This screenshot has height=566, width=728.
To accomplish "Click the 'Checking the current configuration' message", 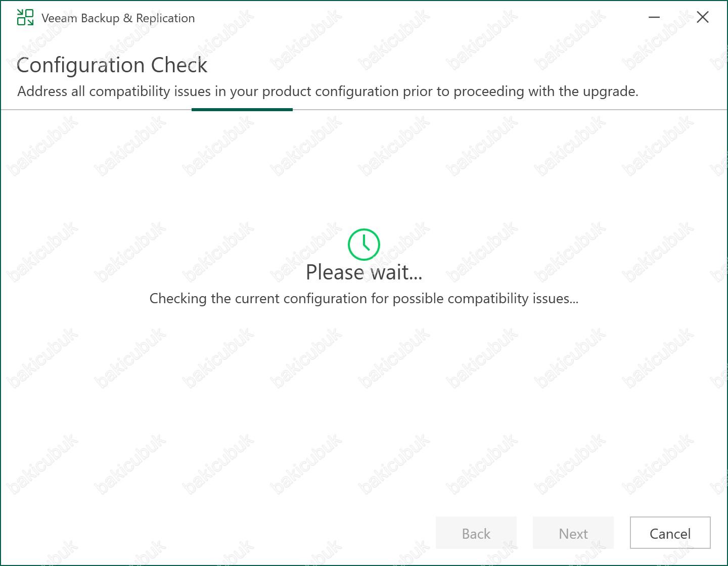I will coord(364,299).
